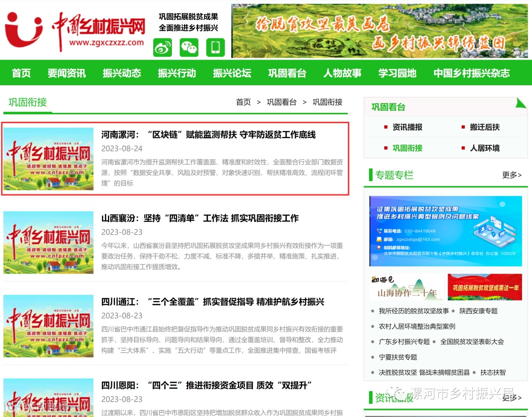The width and height of the screenshot is (532, 417).
Task: Select 人居环境 in the sidebar
Action: [485, 148]
